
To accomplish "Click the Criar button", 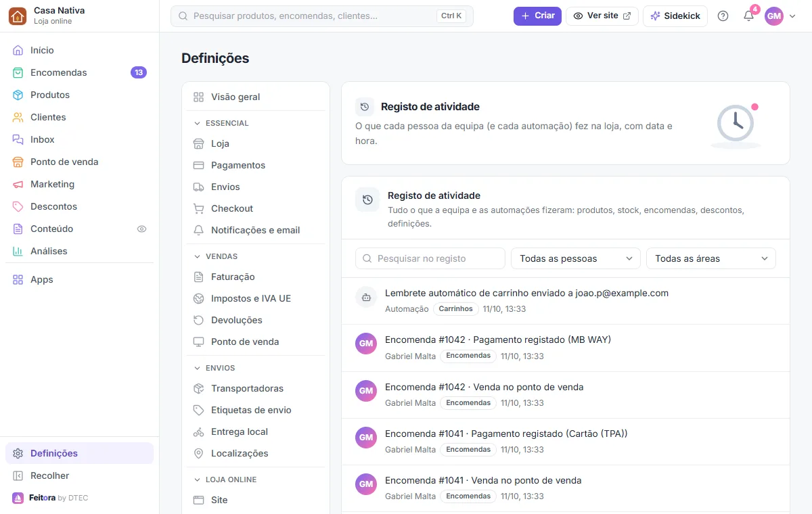I will coord(537,16).
